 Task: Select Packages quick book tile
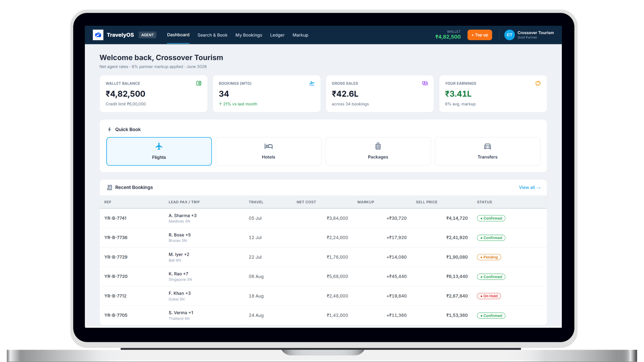point(378,151)
